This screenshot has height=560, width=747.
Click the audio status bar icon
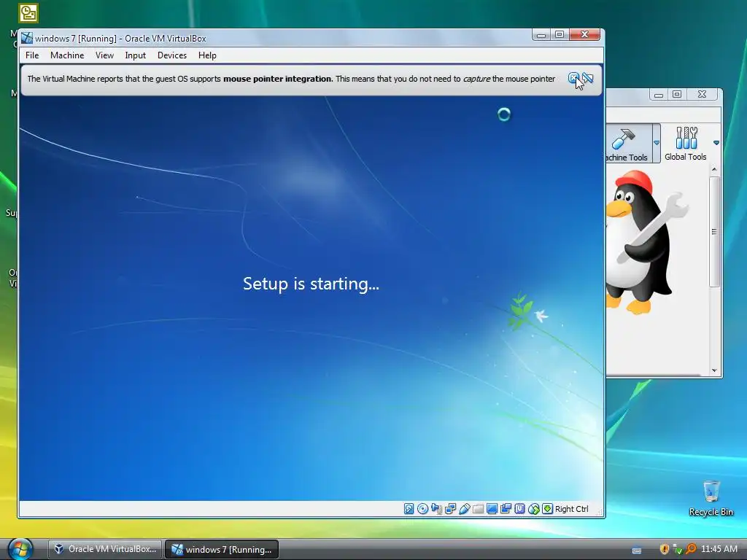pyautogui.click(x=436, y=509)
